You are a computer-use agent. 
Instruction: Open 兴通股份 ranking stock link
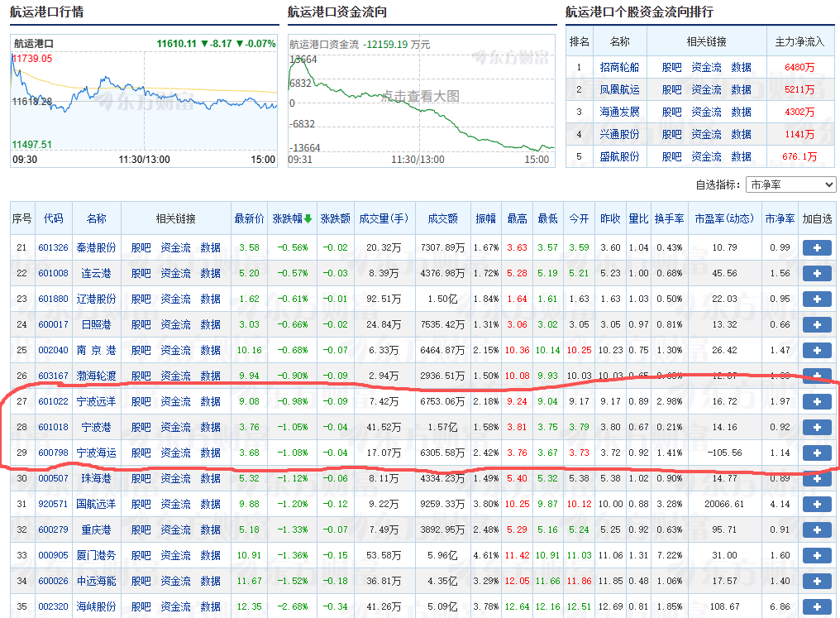click(619, 134)
